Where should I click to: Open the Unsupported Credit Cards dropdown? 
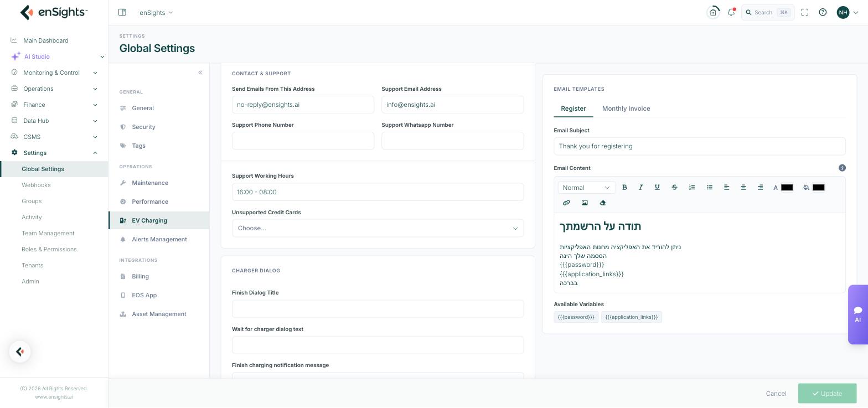pyautogui.click(x=378, y=228)
